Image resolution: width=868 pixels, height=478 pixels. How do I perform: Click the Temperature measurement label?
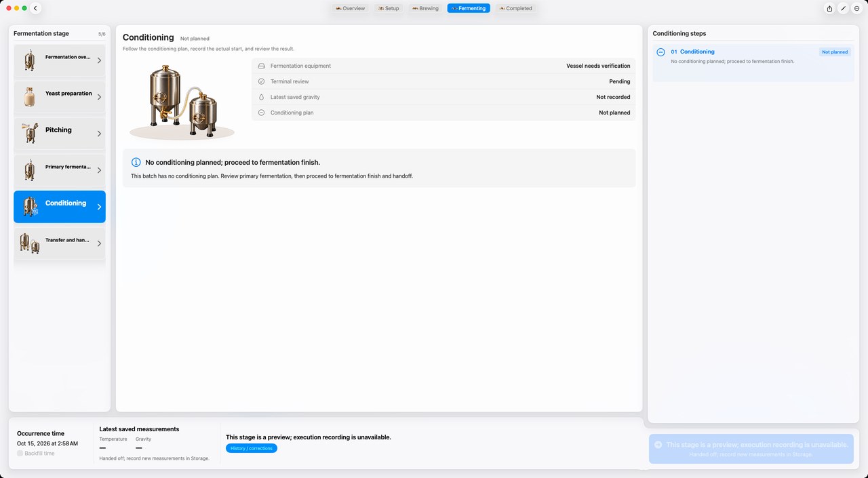pyautogui.click(x=113, y=439)
